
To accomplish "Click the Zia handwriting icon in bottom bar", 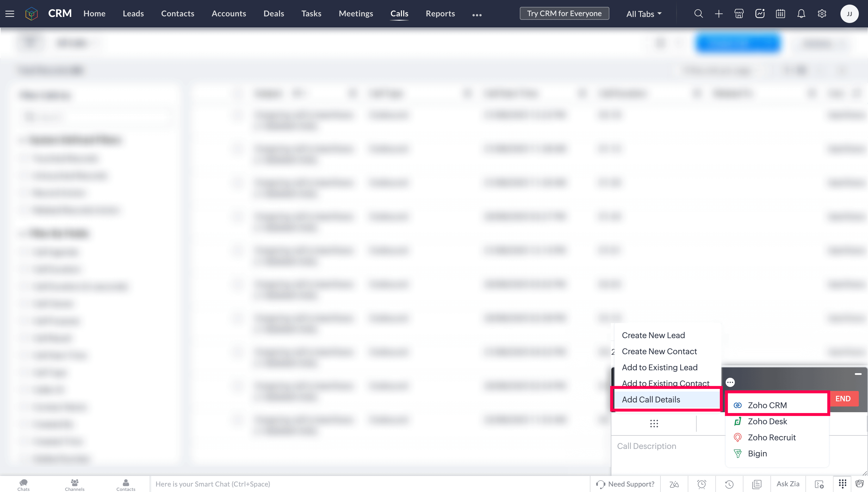I will pos(674,484).
